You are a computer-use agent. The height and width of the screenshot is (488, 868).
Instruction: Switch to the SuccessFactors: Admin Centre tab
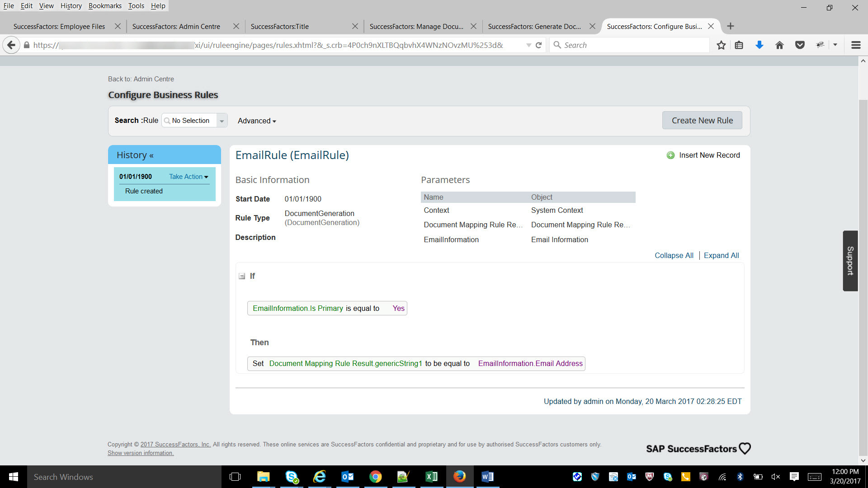pos(176,27)
